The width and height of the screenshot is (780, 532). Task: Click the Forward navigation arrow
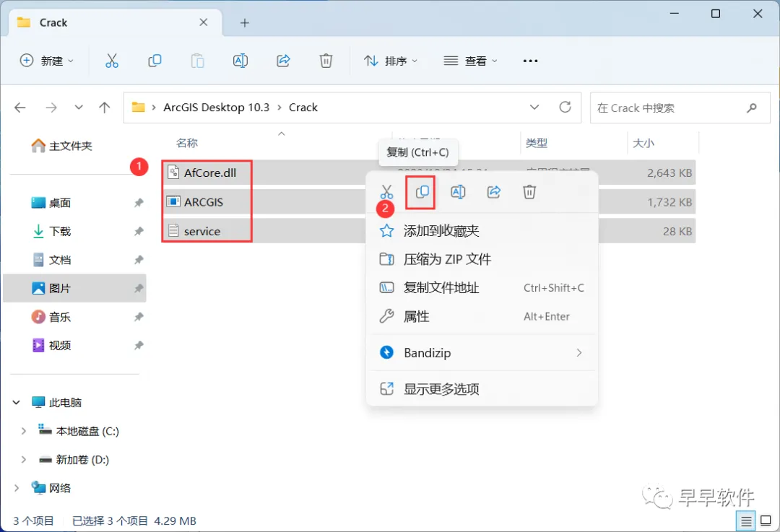click(51, 108)
